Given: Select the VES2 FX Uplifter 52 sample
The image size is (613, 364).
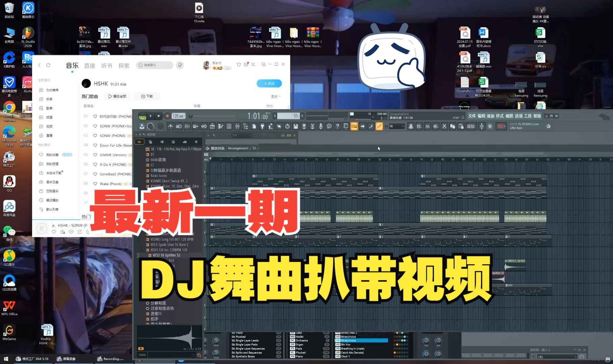Looking at the screenshot, I should click(x=164, y=255).
